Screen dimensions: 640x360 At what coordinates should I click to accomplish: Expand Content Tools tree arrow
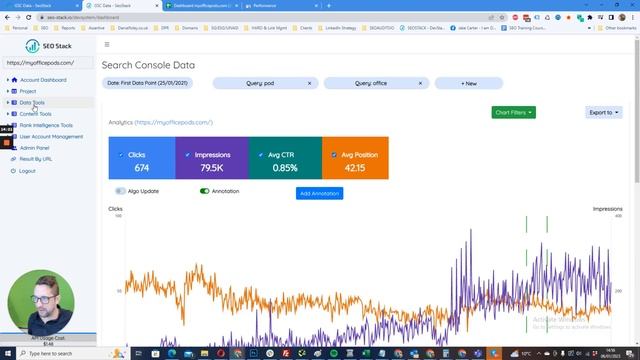(7, 114)
